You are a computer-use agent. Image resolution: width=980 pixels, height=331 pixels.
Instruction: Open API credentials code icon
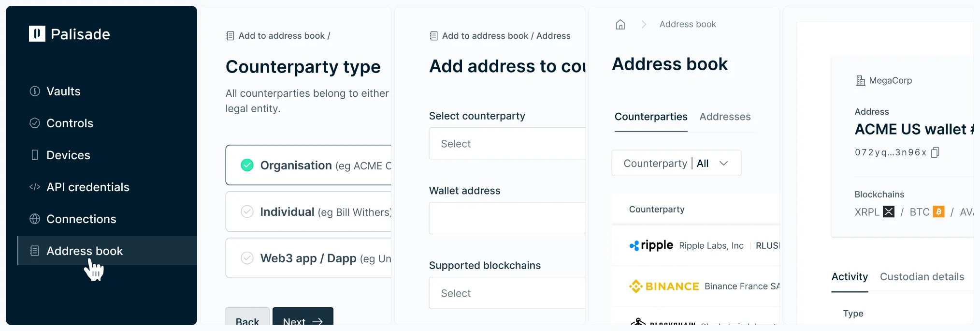click(35, 187)
